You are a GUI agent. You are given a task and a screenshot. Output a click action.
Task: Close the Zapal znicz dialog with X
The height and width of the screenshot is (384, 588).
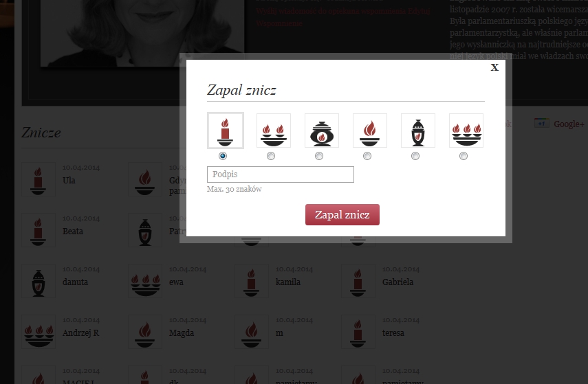494,67
